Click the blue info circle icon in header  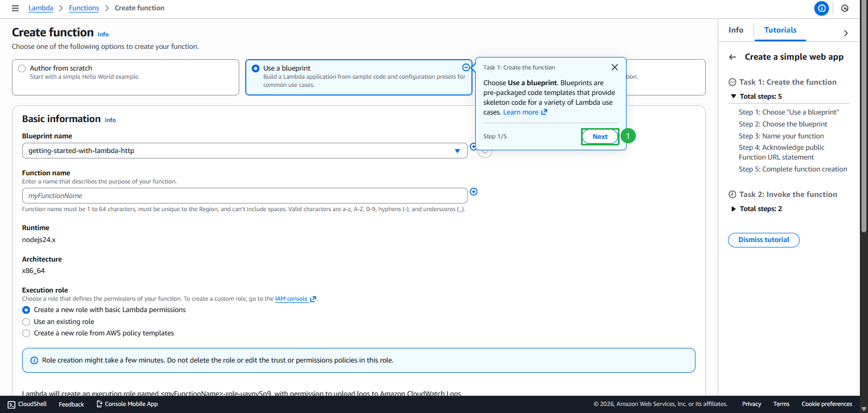tap(821, 8)
